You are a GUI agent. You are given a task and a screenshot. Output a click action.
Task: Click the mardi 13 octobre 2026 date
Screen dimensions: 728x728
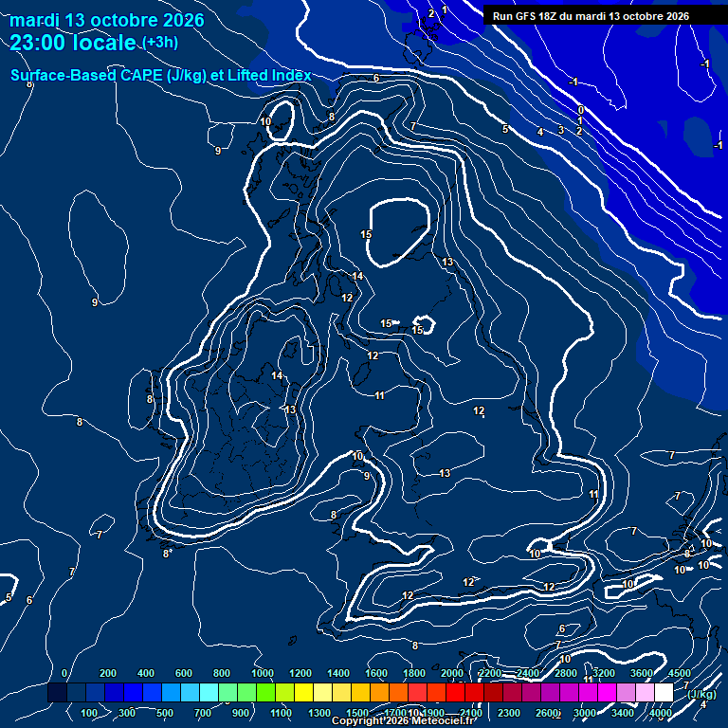[107, 20]
